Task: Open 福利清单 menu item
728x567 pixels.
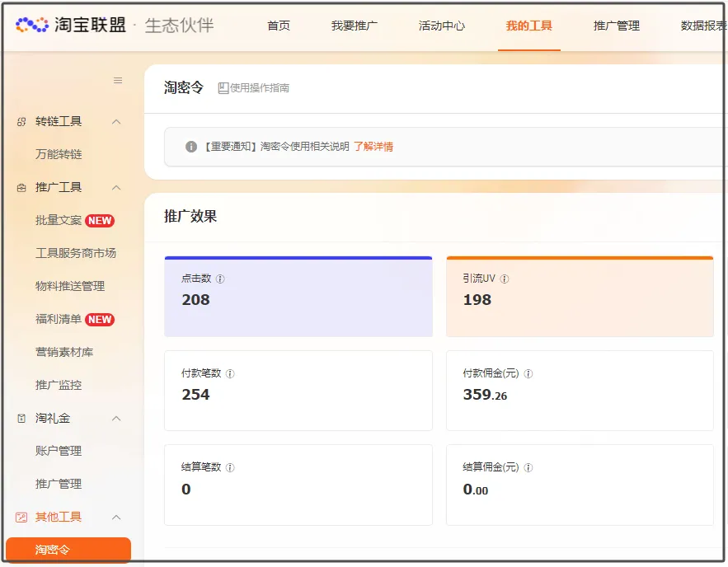Action: pyautogui.click(x=59, y=319)
